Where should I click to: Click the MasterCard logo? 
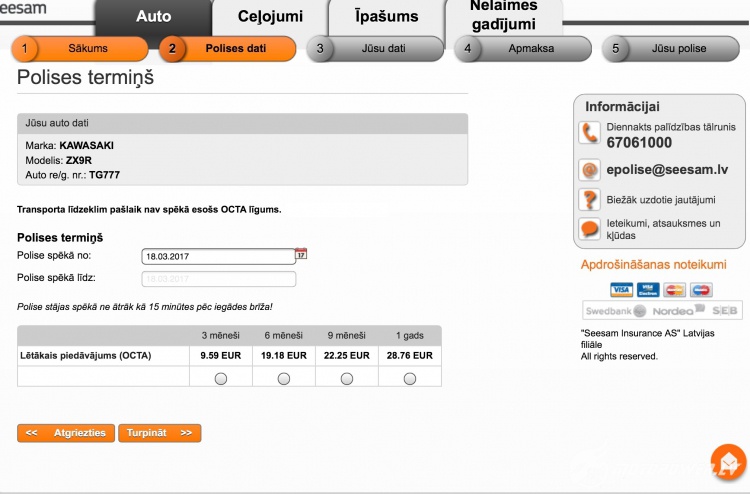point(674,290)
